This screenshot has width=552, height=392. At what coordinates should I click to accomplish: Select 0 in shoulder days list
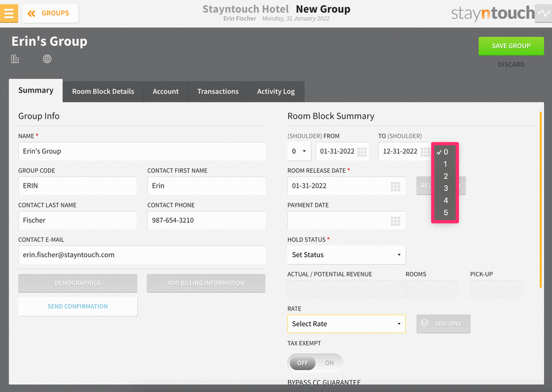click(445, 152)
